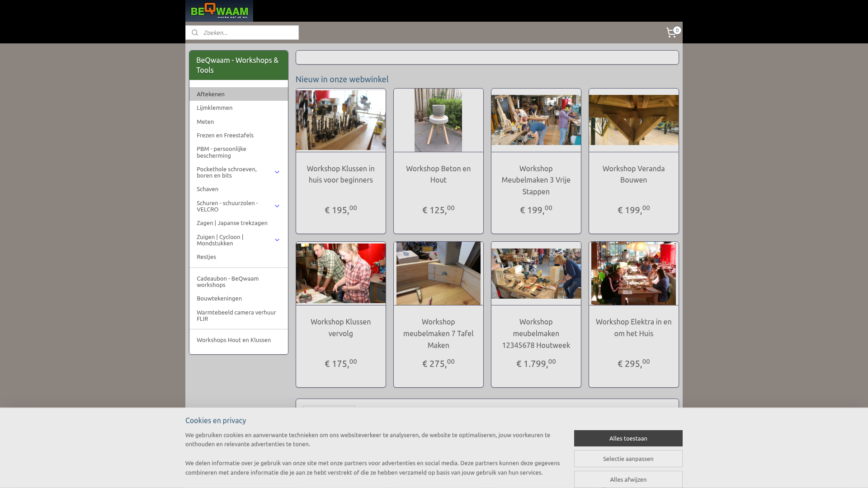868x488 pixels.
Task: Click BeQwaam - Workshops & Tools header
Action: [x=239, y=65]
